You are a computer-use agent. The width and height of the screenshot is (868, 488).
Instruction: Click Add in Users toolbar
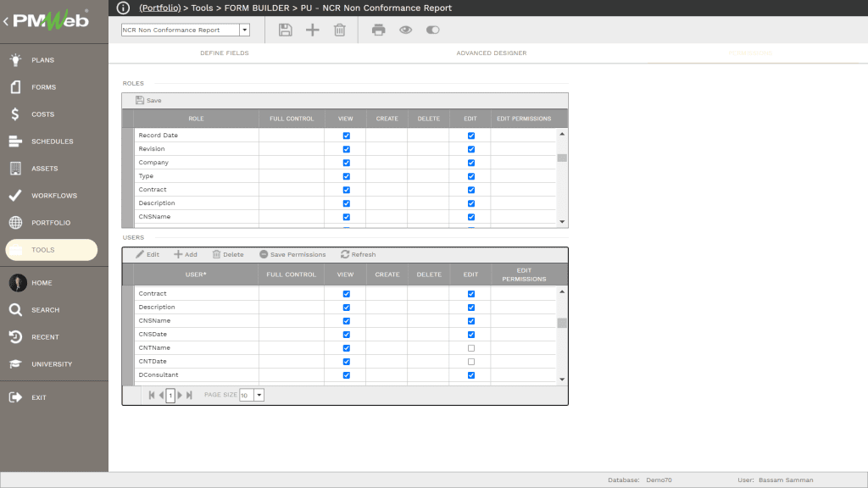[186, 254]
